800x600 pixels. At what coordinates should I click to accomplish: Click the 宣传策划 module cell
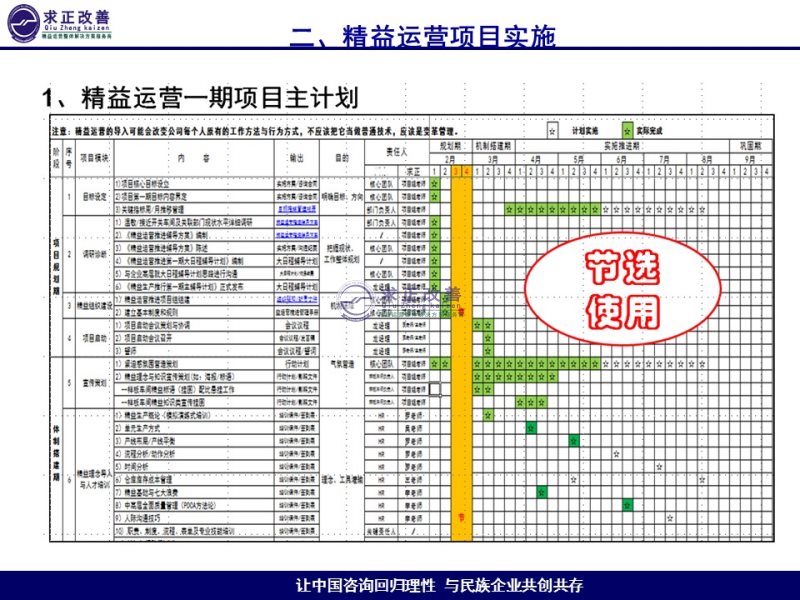(x=91, y=381)
